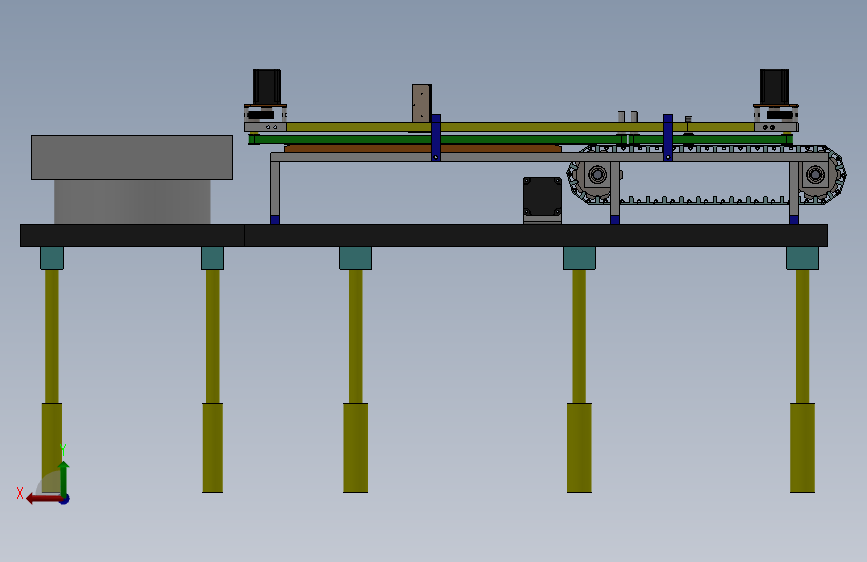Select the leftmost teal leg cap
Viewport: 867px width, 562px height.
click(x=52, y=258)
